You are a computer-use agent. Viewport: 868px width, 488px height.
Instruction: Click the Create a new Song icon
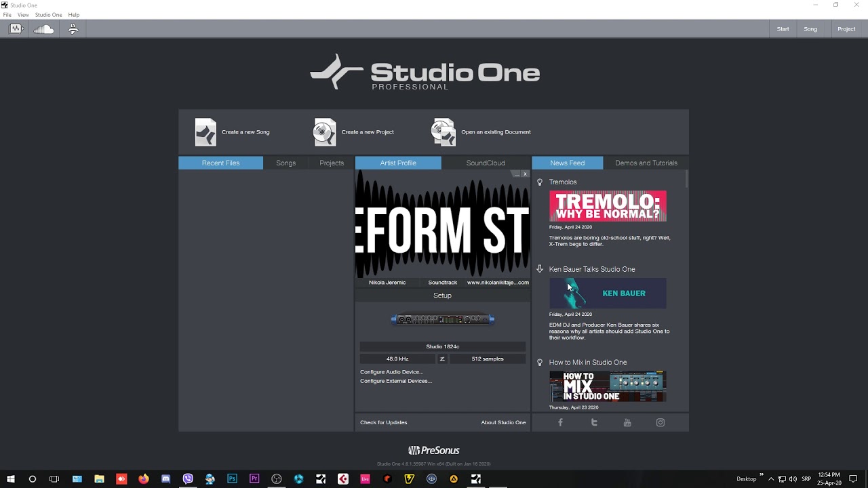pyautogui.click(x=205, y=132)
